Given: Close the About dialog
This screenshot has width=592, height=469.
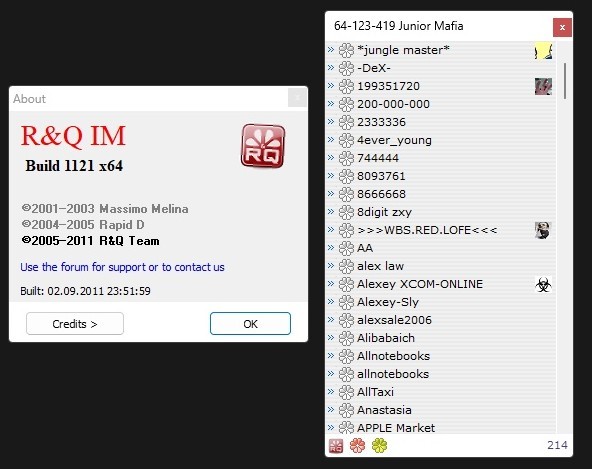Looking at the screenshot, I should point(297,98).
